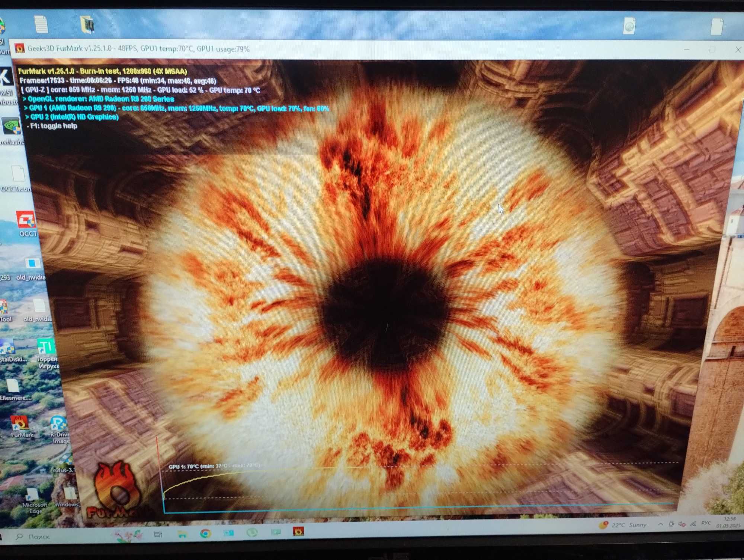Viewport: 744px width, 560px height.
Task: Select the old_nvidia icon with blue window
Action: pyautogui.click(x=31, y=268)
